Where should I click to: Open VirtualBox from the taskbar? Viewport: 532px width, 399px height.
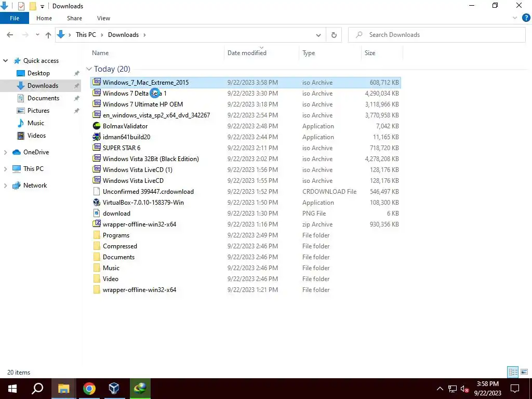point(114,389)
